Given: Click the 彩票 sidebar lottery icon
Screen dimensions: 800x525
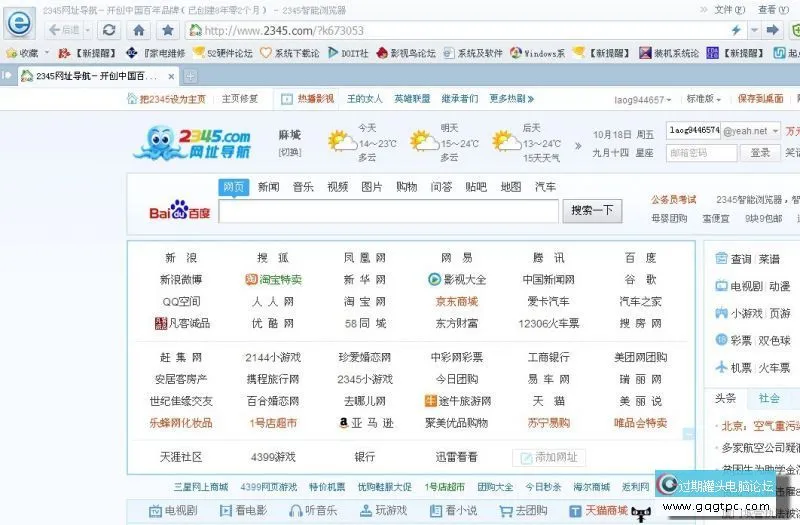Looking at the screenshot, I should point(721,340).
